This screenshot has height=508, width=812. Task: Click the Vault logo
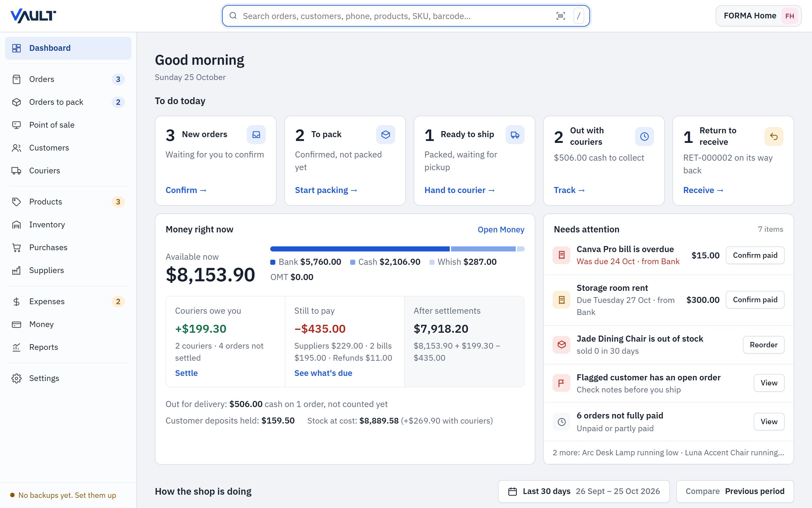click(33, 16)
